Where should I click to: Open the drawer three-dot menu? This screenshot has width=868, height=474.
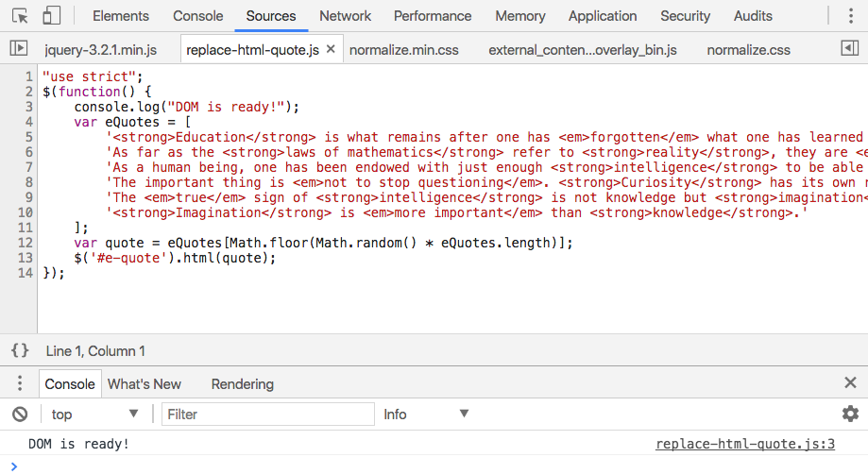(20, 383)
